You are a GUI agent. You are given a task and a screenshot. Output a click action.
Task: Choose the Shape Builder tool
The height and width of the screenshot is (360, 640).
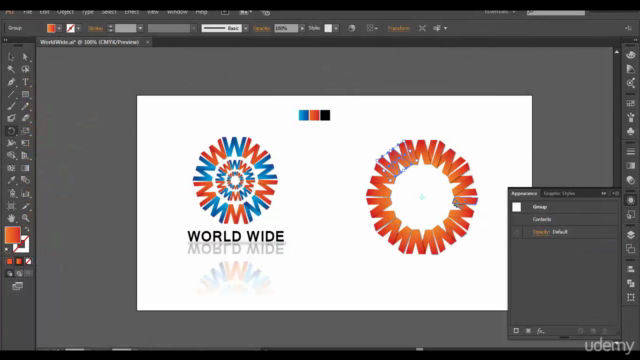click(x=11, y=156)
